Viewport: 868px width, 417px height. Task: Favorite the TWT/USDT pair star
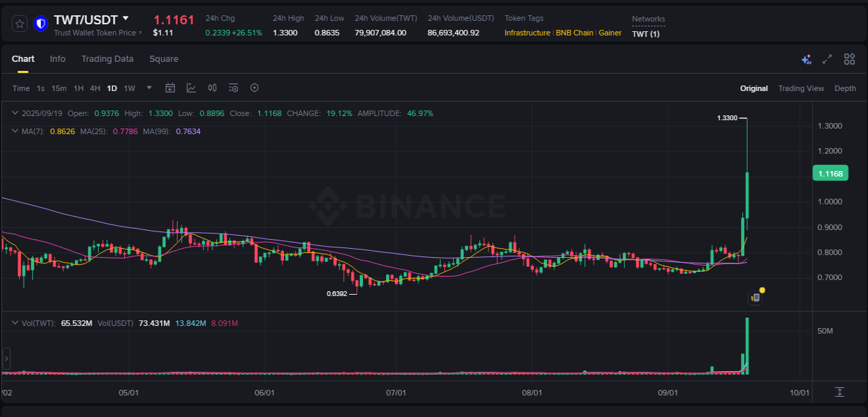19,23
